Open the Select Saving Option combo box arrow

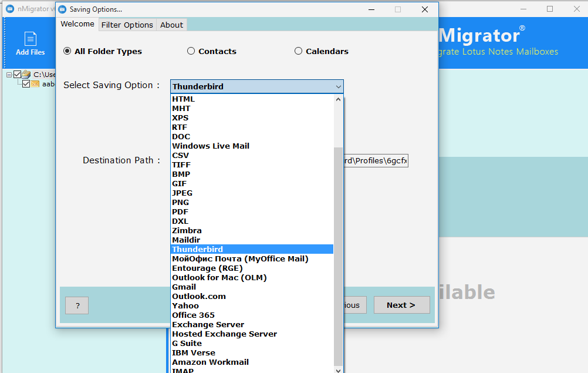[338, 86]
